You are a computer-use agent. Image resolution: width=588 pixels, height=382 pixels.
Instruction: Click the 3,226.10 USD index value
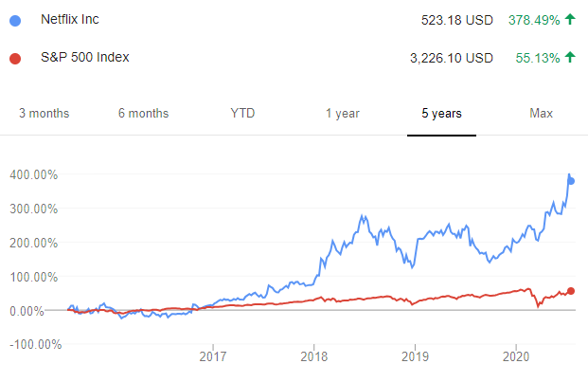point(451,58)
